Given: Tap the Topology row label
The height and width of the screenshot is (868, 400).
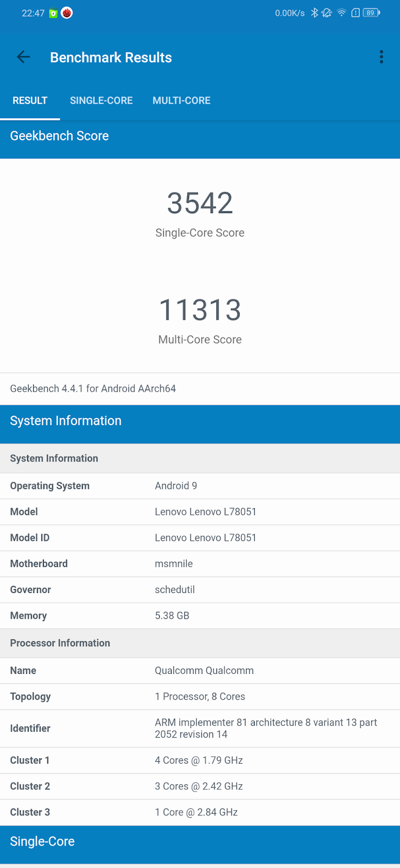Looking at the screenshot, I should pyautogui.click(x=30, y=697).
